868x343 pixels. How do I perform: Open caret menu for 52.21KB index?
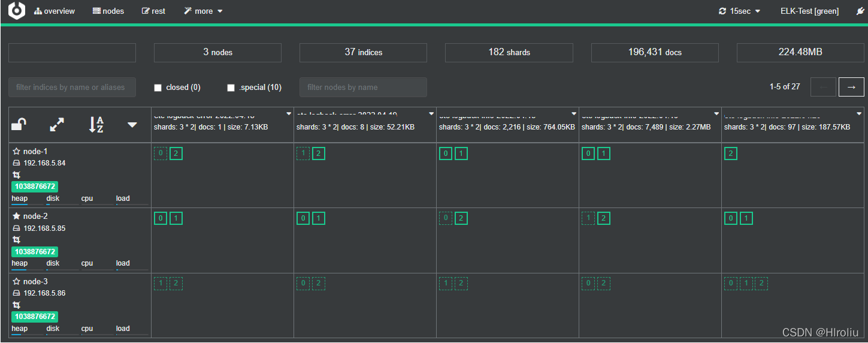point(431,113)
